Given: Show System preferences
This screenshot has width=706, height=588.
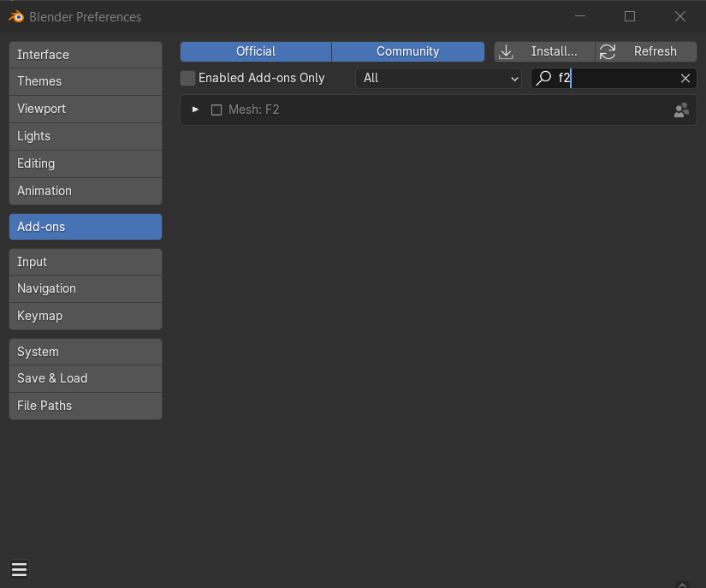Looking at the screenshot, I should tap(86, 352).
